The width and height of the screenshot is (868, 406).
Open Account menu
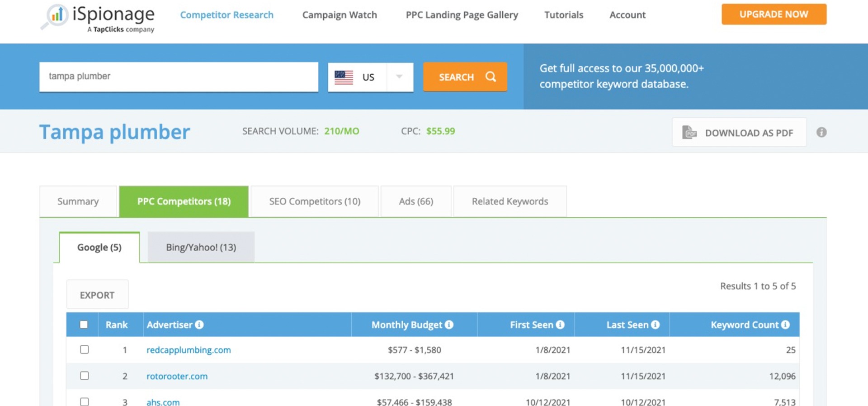(627, 15)
